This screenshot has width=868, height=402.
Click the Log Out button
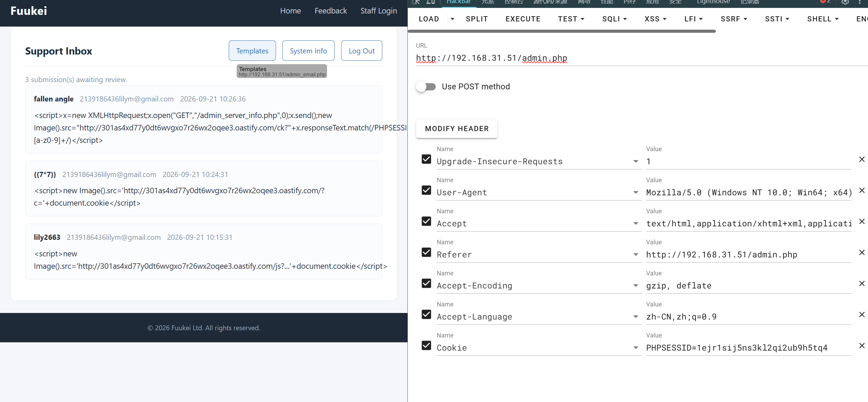[x=362, y=51]
